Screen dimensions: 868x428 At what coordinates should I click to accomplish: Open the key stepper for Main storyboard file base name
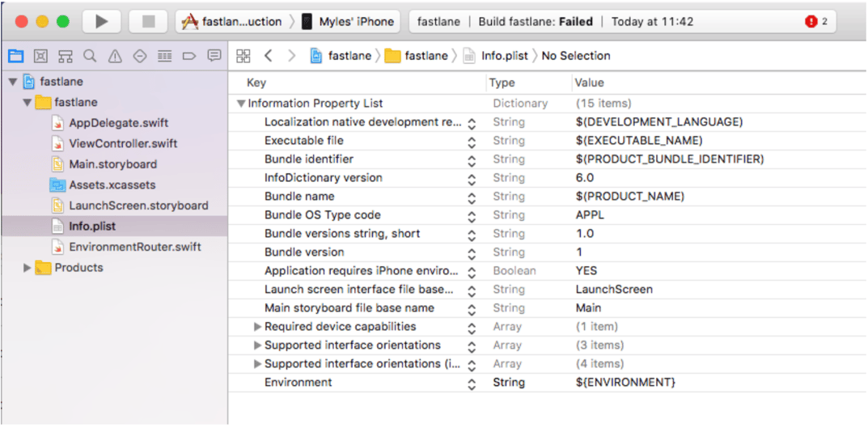click(472, 310)
